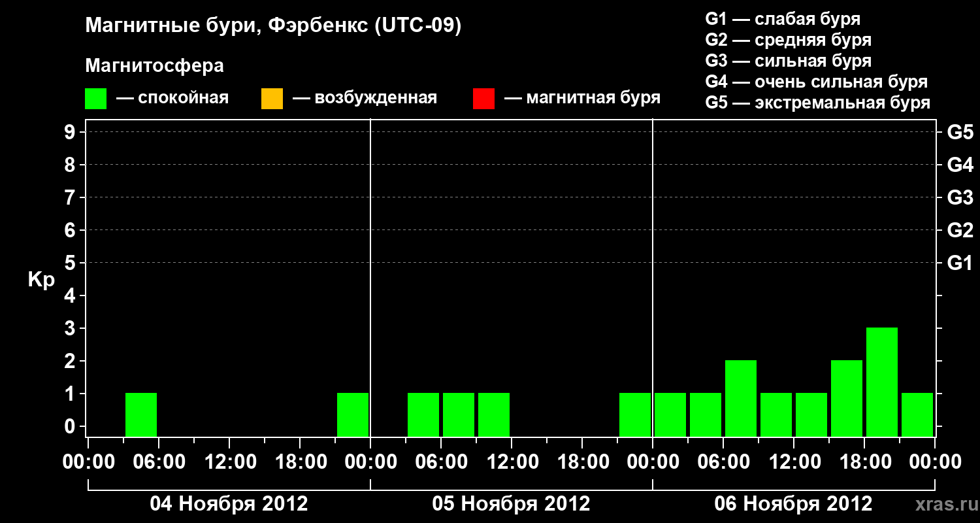Click legend line 'G4 — очень сильная буря'
Screen dimensions: 980x523
click(x=816, y=82)
